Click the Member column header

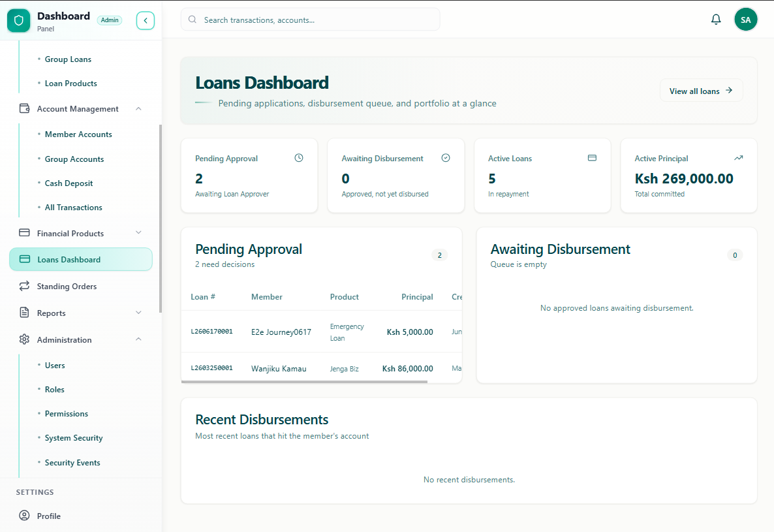click(x=266, y=296)
